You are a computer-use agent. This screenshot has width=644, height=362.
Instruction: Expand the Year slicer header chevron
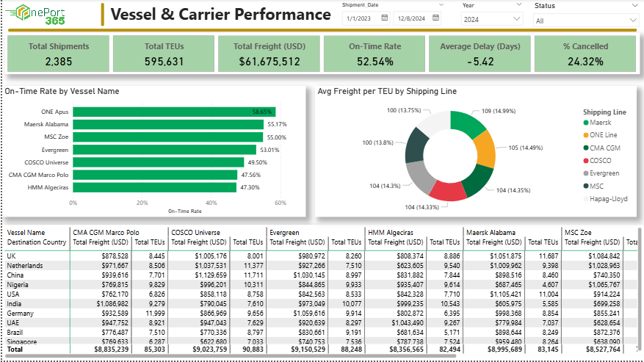518,4
